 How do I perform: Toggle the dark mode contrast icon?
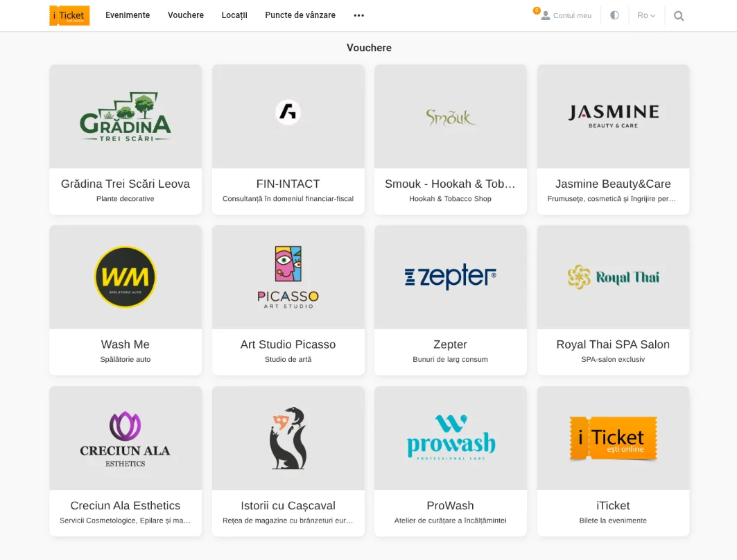(614, 15)
